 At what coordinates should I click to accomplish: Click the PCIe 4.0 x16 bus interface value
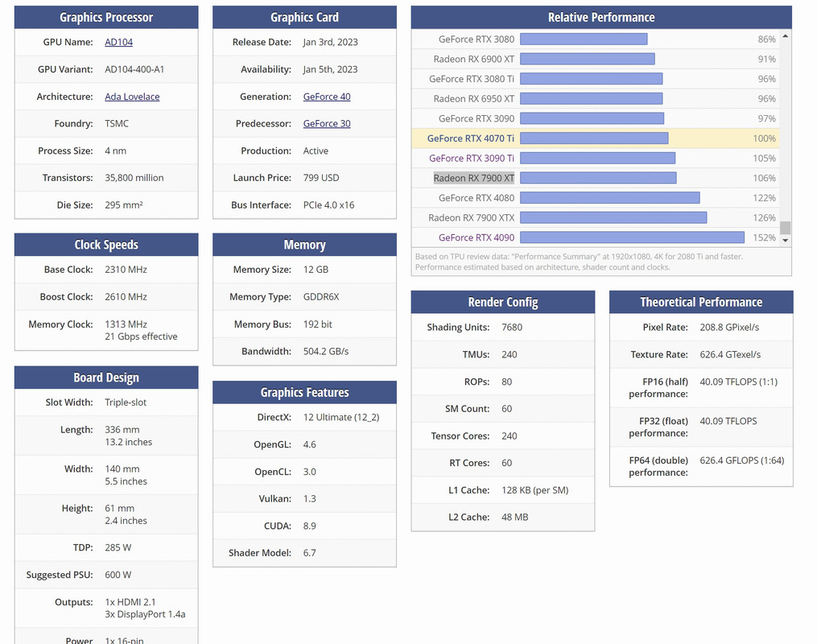click(x=328, y=204)
